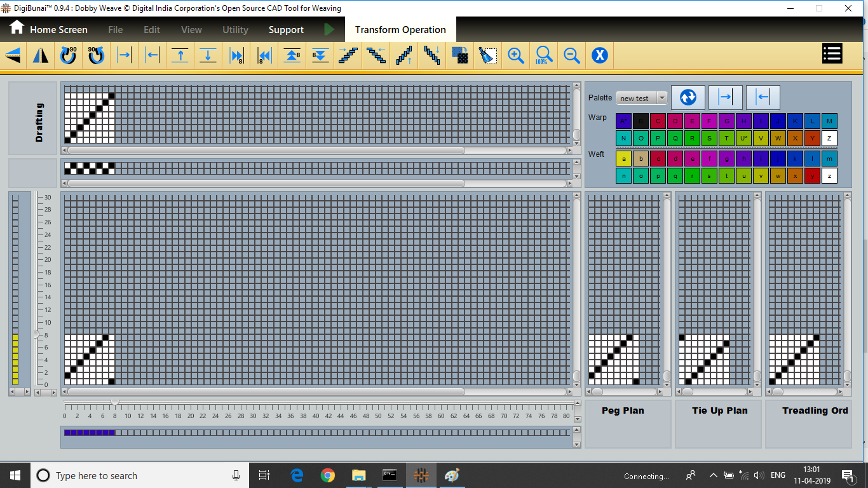Viewport: 868px width, 488px height.
Task: Click the palette swap colors button
Action: pos(688,97)
